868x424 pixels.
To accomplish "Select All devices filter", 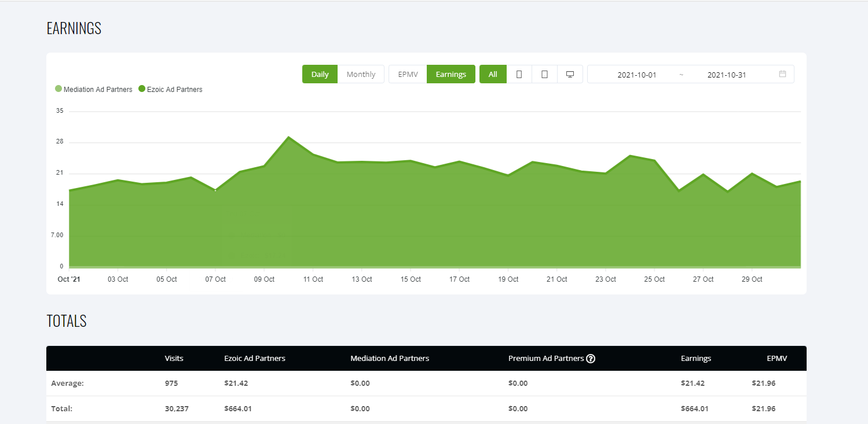I will [493, 74].
